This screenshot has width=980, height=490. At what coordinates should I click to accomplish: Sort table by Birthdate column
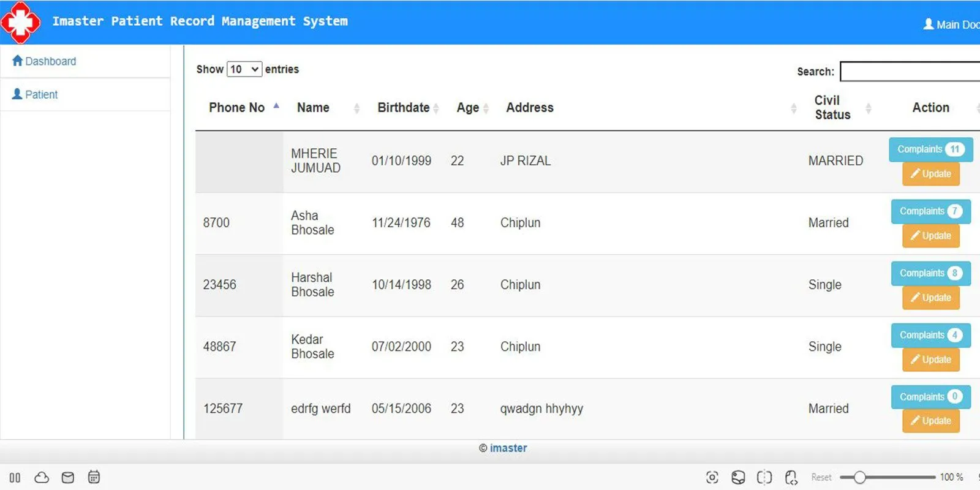404,108
